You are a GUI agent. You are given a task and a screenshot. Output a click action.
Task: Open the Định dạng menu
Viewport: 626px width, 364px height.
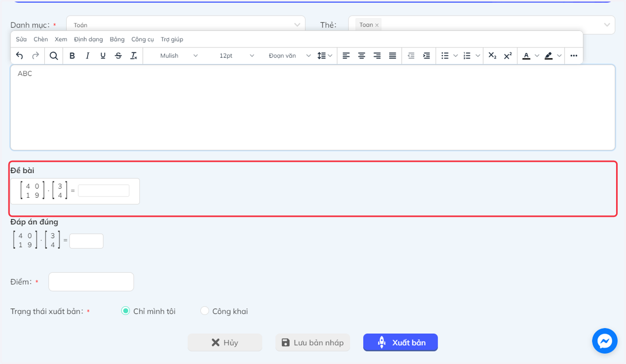(89, 40)
